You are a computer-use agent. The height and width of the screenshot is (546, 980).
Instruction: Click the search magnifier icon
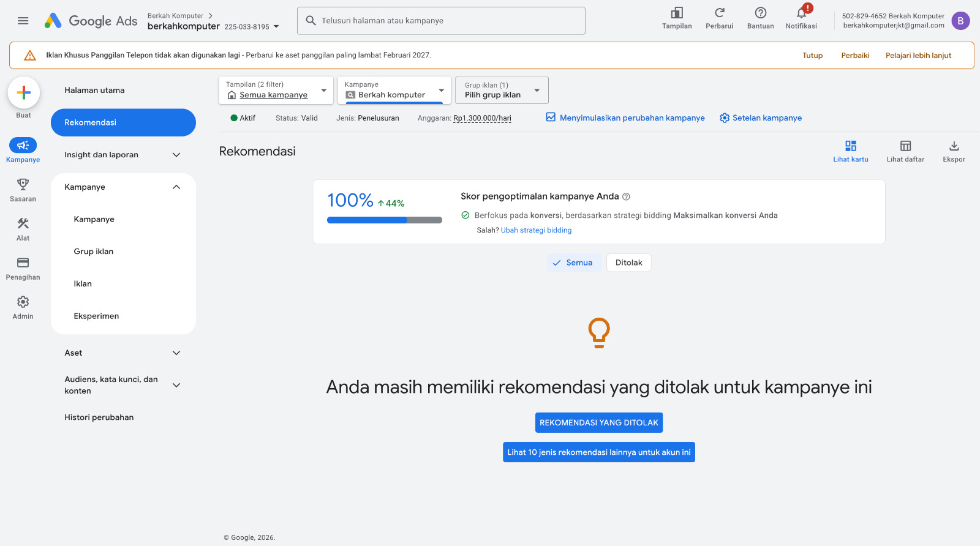(x=311, y=21)
